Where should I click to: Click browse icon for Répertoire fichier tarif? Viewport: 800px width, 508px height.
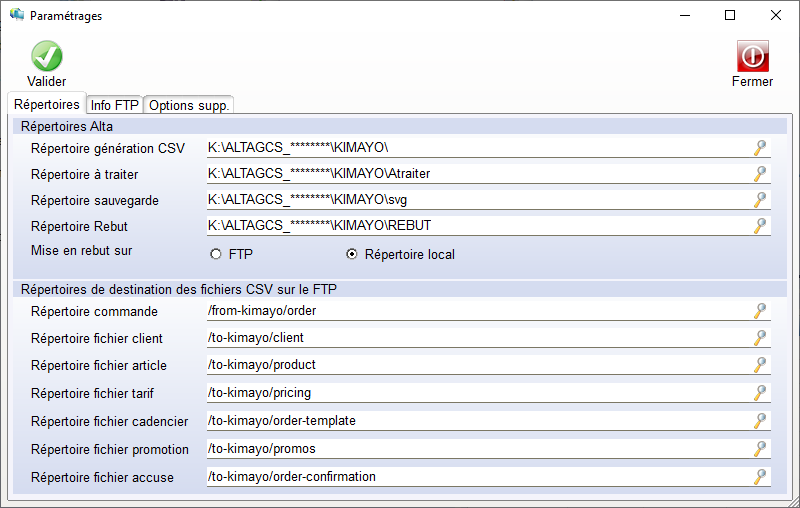pyautogui.click(x=760, y=393)
